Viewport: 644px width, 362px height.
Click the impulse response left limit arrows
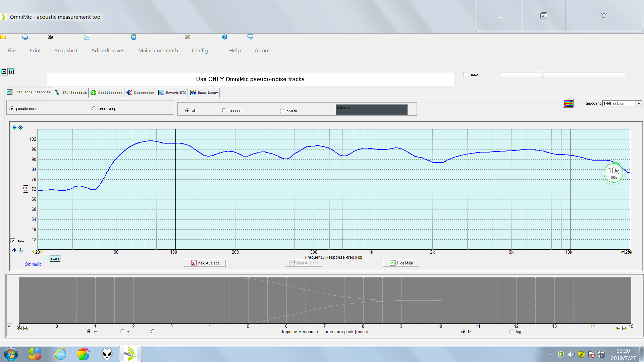(22, 328)
